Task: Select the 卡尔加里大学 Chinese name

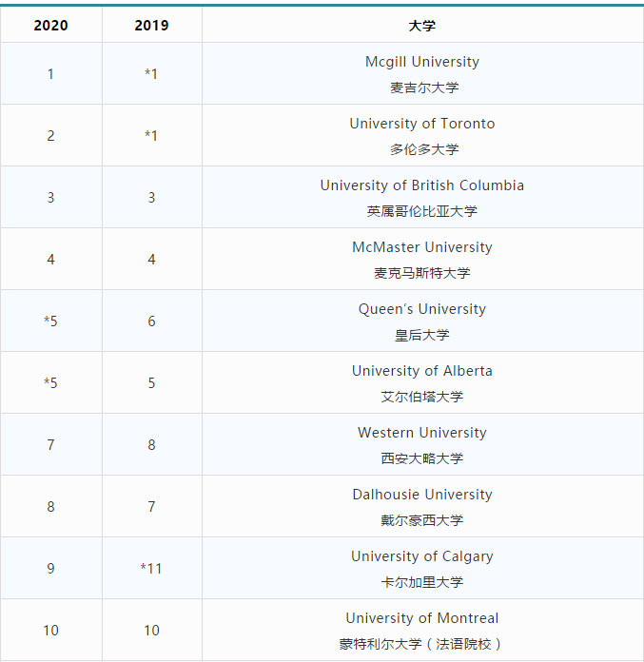Action: (x=422, y=582)
